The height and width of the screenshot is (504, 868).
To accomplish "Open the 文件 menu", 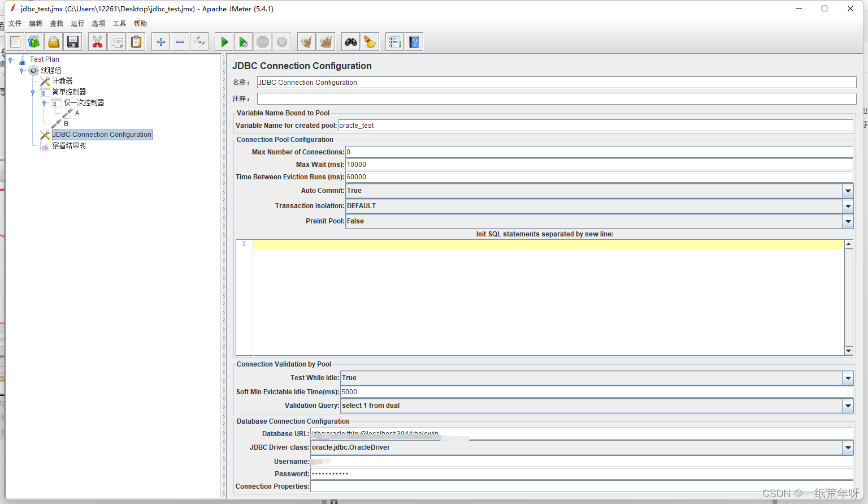I will [15, 24].
